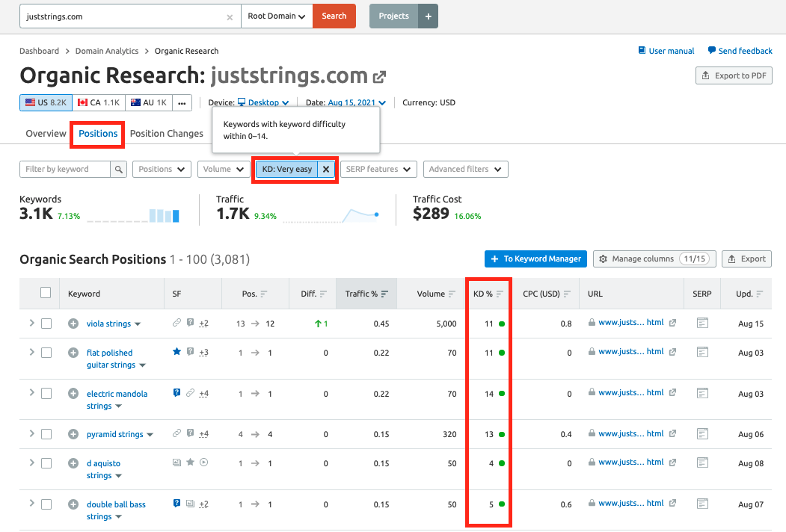Open the Root Domain dropdown

click(277, 16)
